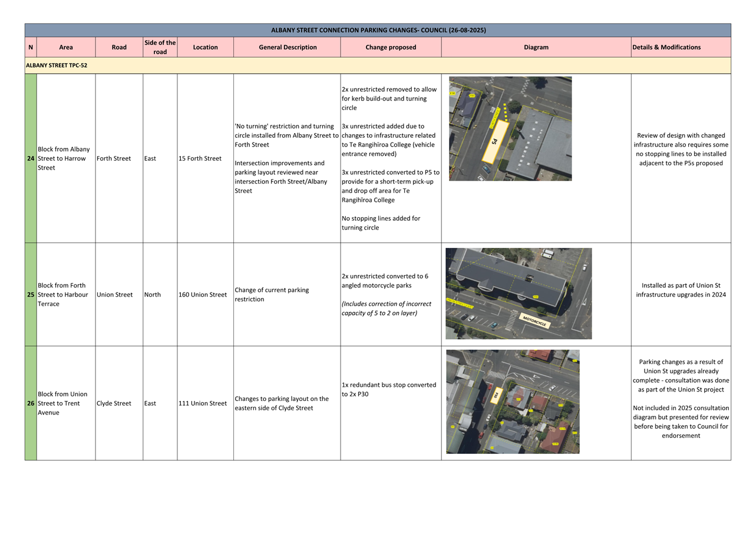Select the Side of the road header
Image resolution: width=756 pixels, height=534 pixels.
[160, 47]
